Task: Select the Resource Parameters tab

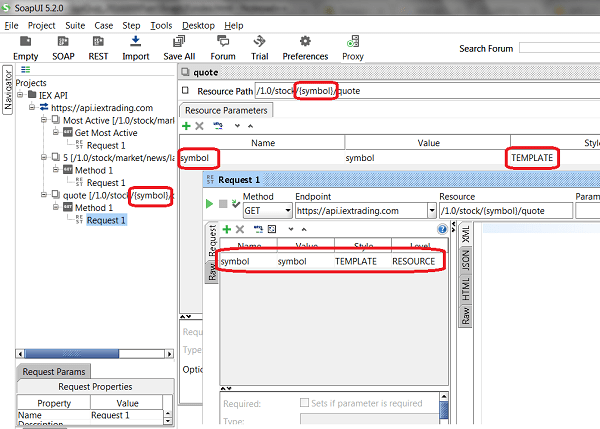Action: point(226,110)
